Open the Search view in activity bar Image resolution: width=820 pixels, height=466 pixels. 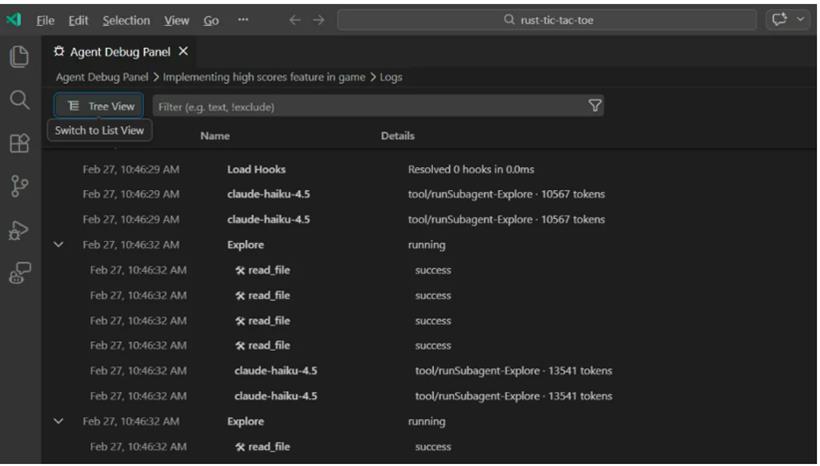[x=18, y=99]
